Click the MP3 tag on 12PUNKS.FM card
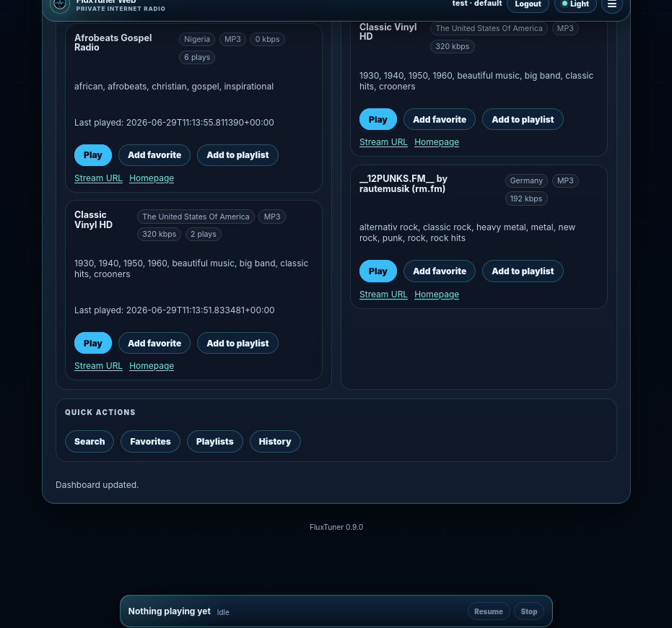Viewport: 672px width, 628px height. coord(565,181)
